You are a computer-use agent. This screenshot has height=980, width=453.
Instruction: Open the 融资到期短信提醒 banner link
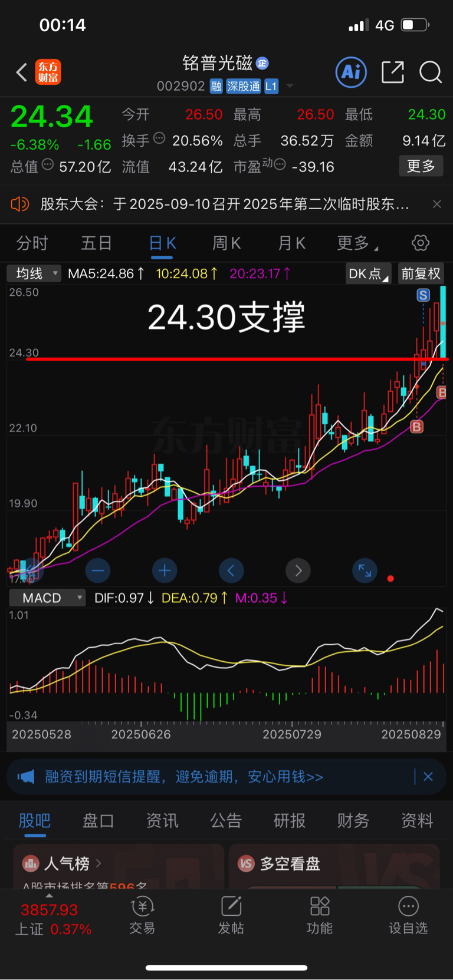184,777
